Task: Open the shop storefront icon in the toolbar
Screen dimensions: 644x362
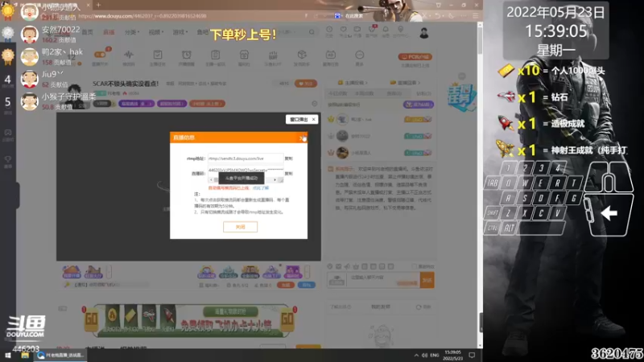Action: [x=244, y=55]
